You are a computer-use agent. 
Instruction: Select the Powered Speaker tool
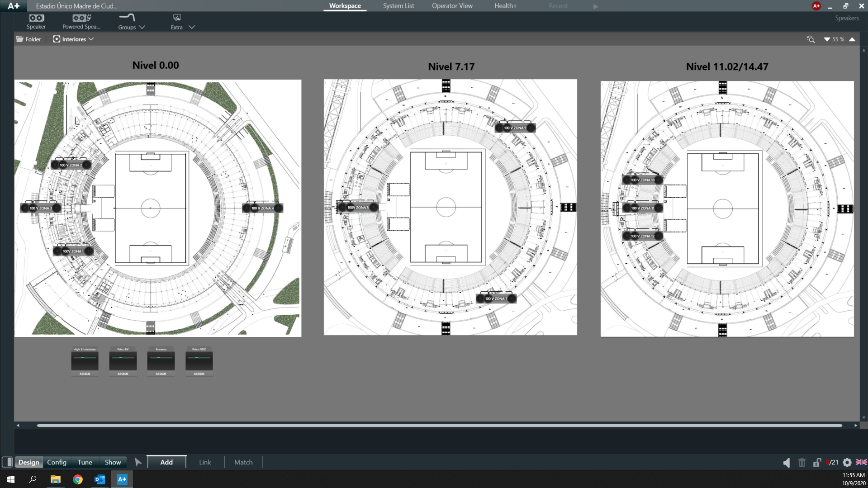pyautogui.click(x=81, y=21)
